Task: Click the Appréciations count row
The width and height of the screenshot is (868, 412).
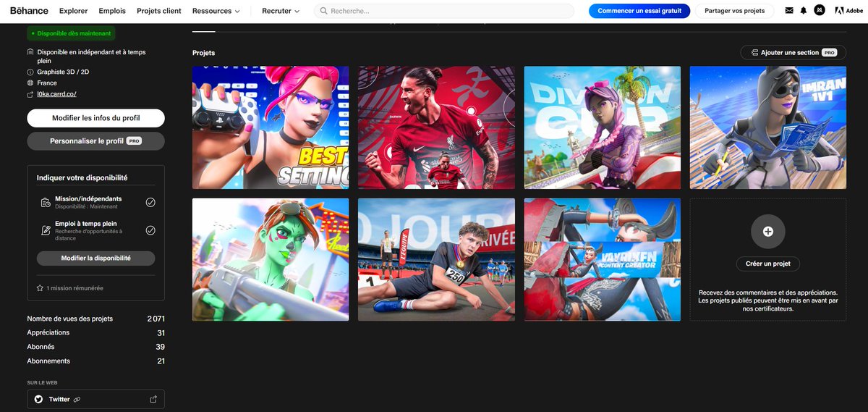Action: pyautogui.click(x=95, y=332)
